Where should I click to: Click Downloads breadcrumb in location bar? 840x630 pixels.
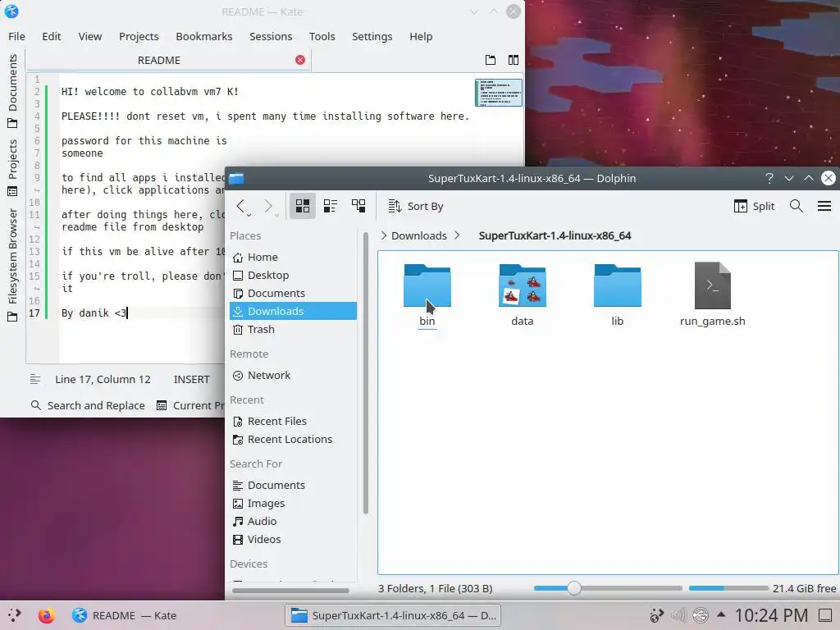click(x=419, y=235)
